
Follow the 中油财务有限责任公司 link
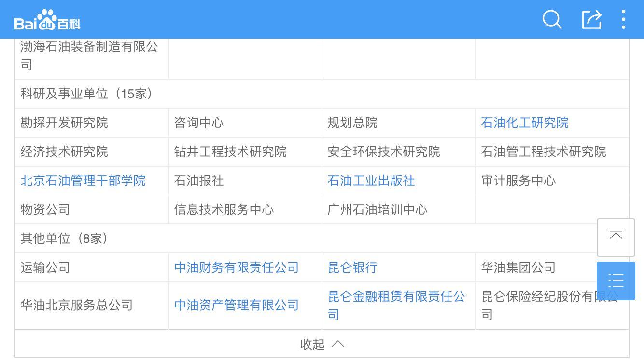[x=236, y=267]
